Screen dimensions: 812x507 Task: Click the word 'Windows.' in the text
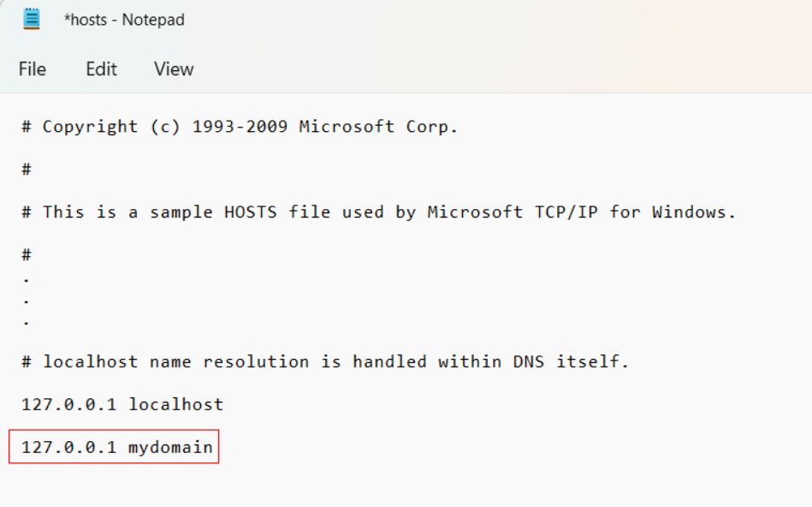click(x=694, y=212)
